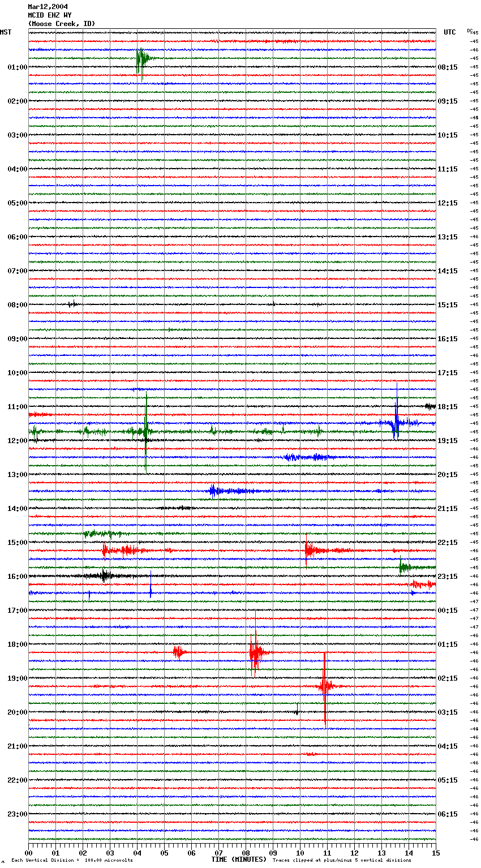Select the 01:00 MST time label
This screenshot has width=481, height=868.
17,67
